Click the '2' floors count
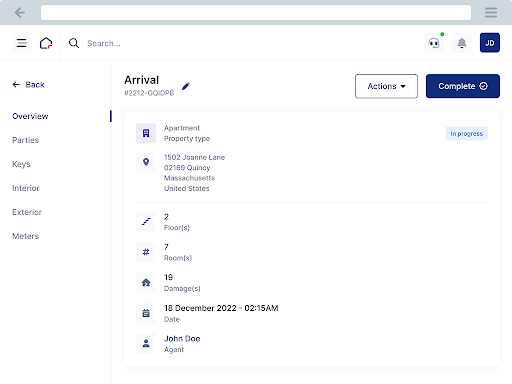This screenshot has width=512, height=384. (x=166, y=217)
